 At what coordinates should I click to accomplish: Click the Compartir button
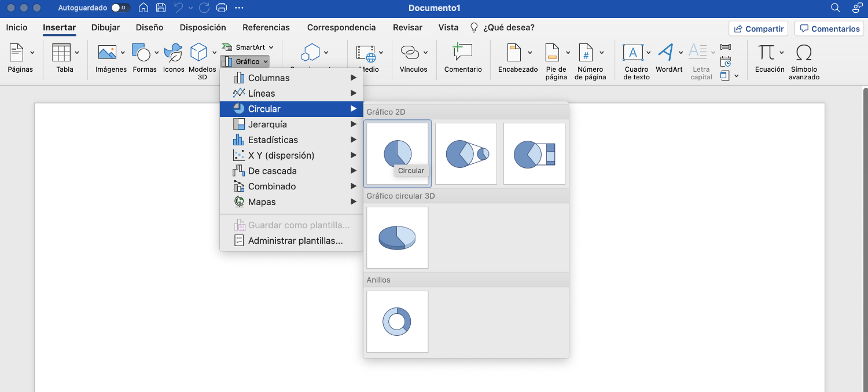tap(758, 28)
